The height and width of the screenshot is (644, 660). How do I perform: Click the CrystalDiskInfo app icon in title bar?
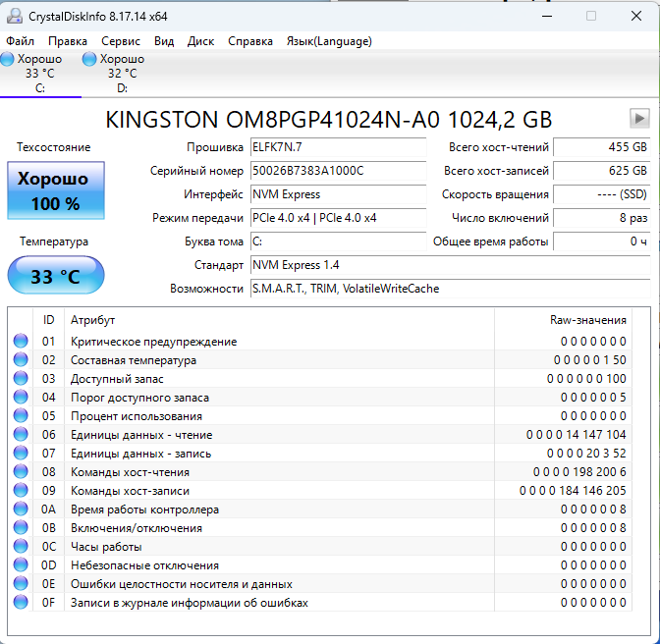(x=17, y=16)
